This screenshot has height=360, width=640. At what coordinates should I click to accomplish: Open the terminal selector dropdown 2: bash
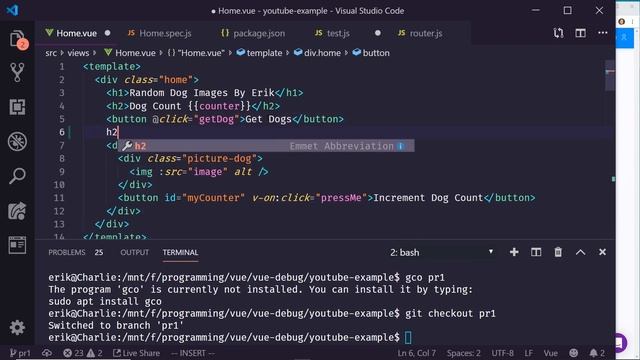[x=441, y=253]
